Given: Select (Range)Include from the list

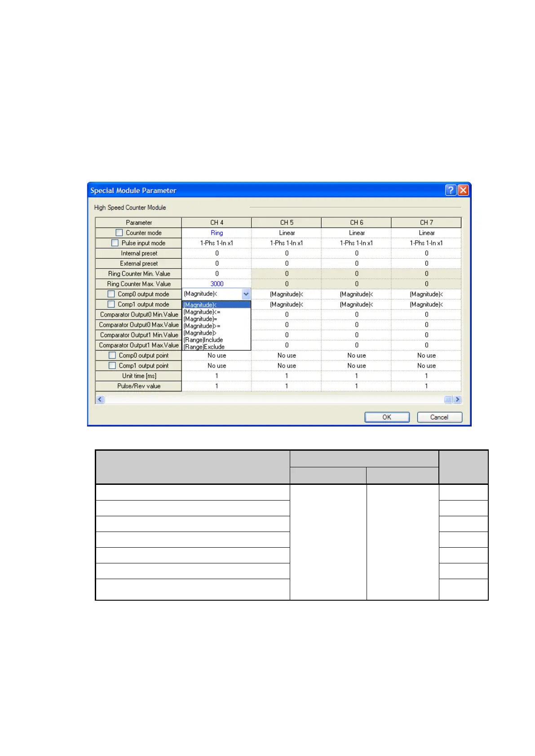Looking at the screenshot, I should 217,340.
